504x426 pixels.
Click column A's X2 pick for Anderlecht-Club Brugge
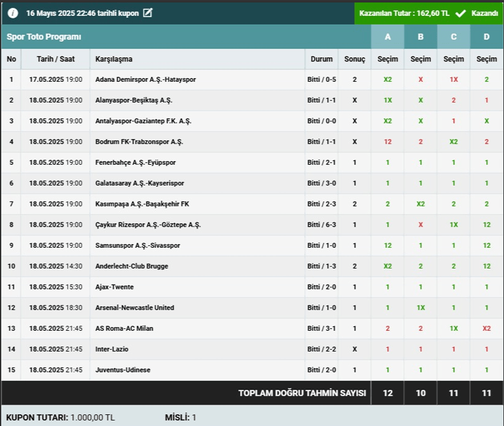388,266
